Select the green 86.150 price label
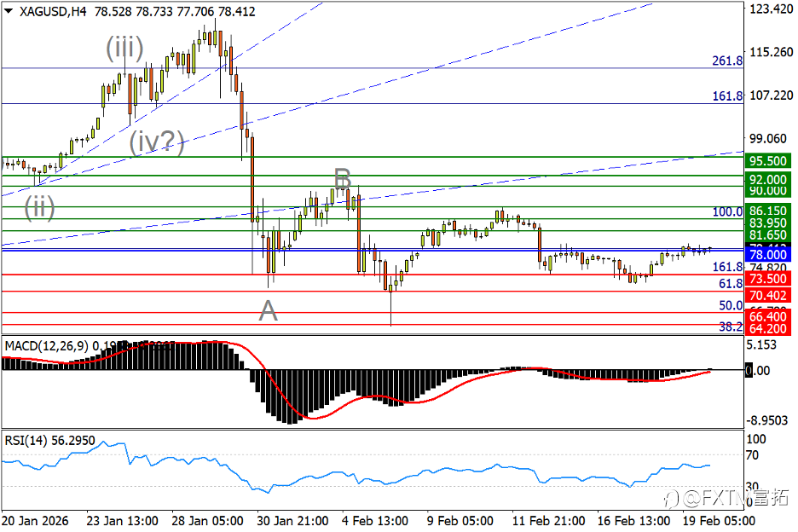The height and width of the screenshot is (532, 798). click(768, 211)
